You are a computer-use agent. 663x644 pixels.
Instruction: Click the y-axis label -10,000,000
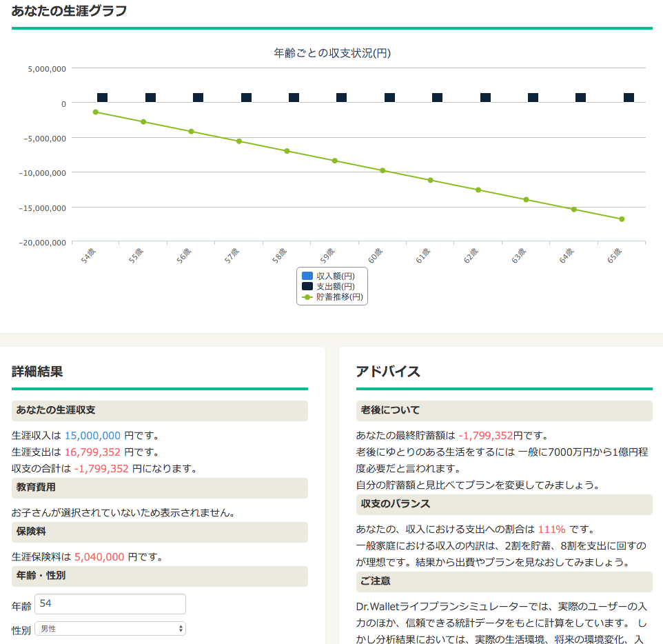42,173
